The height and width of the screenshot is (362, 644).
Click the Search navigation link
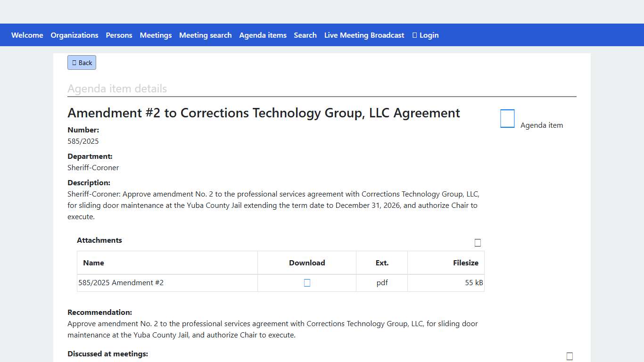coord(305,35)
